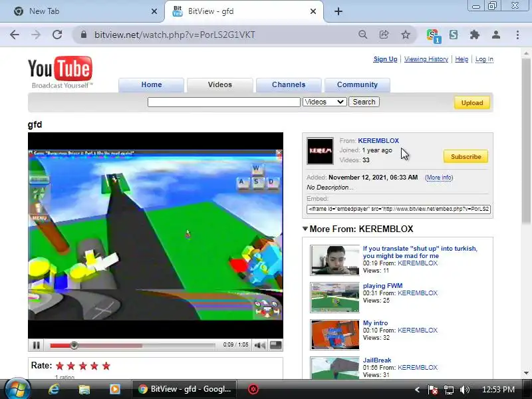Rate the video with the first star
The width and height of the screenshot is (532, 399).
60,366
